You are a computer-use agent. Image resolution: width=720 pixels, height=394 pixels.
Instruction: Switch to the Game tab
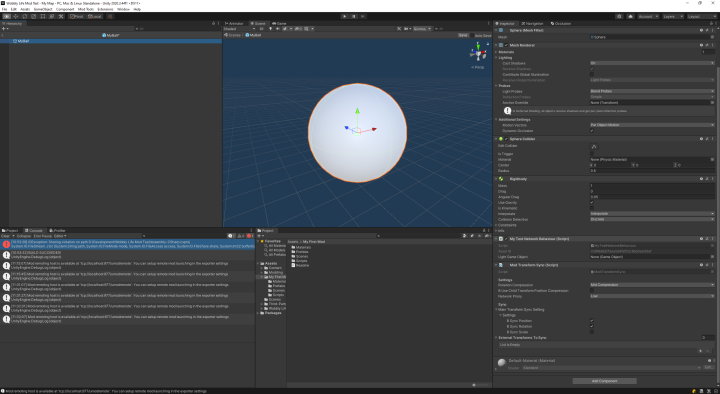pyautogui.click(x=279, y=23)
